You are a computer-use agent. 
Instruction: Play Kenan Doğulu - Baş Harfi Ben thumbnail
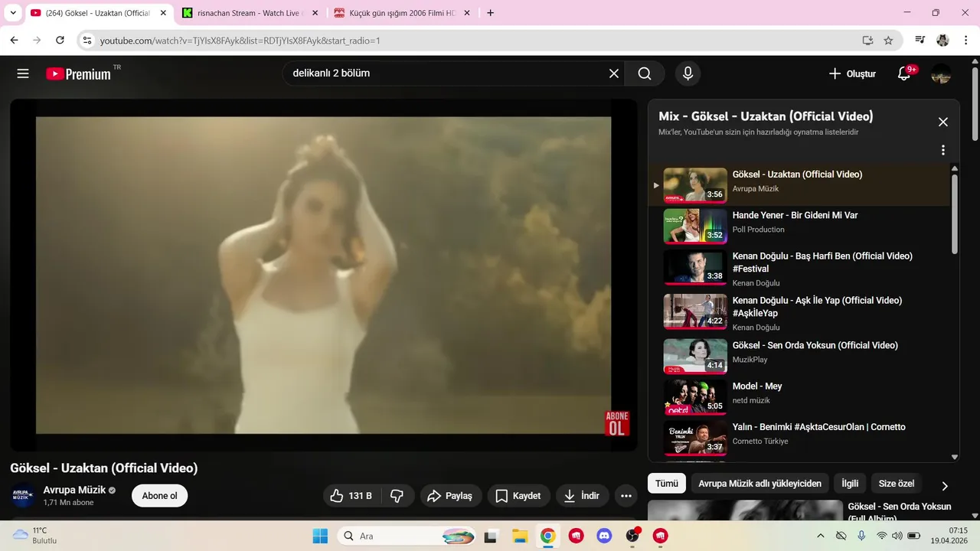pos(695,267)
